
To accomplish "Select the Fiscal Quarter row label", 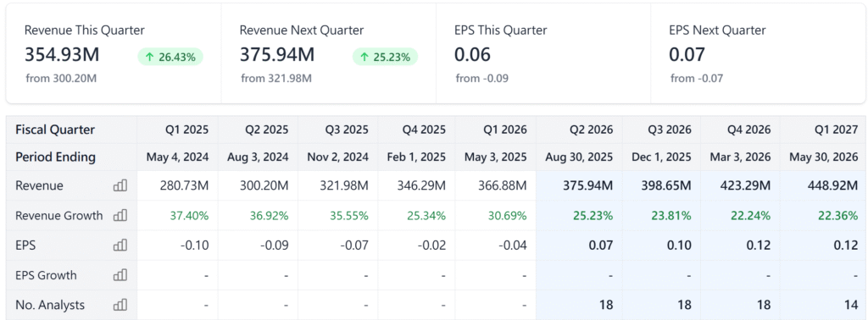I will 55,130.
